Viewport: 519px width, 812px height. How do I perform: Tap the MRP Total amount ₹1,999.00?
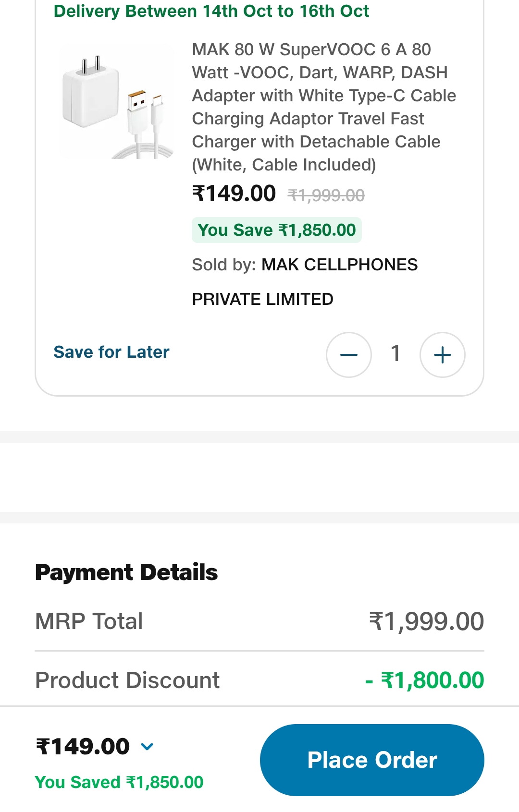426,621
